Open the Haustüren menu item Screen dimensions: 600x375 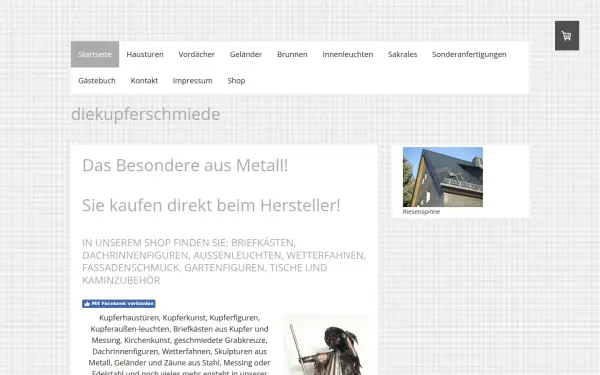tap(145, 54)
